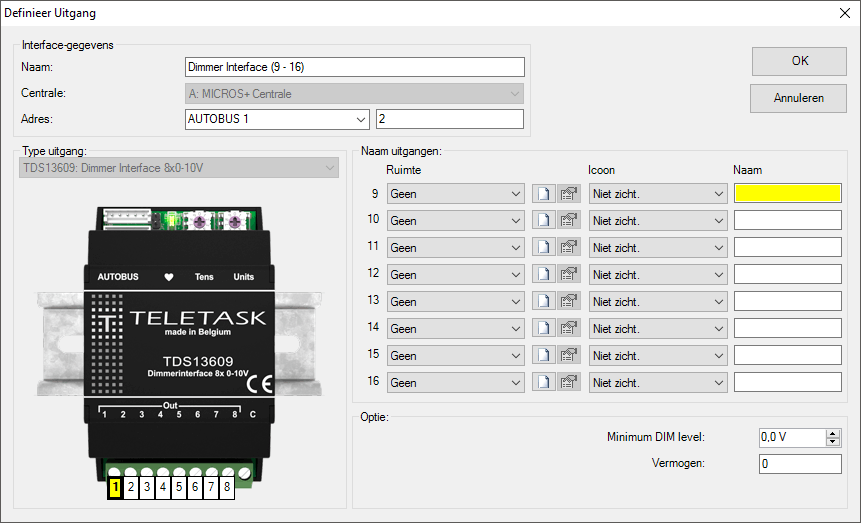The width and height of the screenshot is (861, 523).
Task: Click the new room icon for output 16
Action: click(542, 382)
